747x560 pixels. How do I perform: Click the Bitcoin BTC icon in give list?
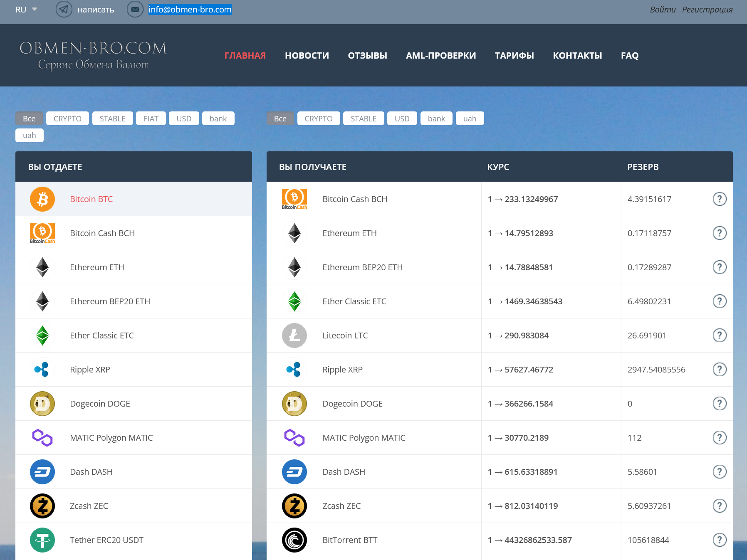(42, 199)
